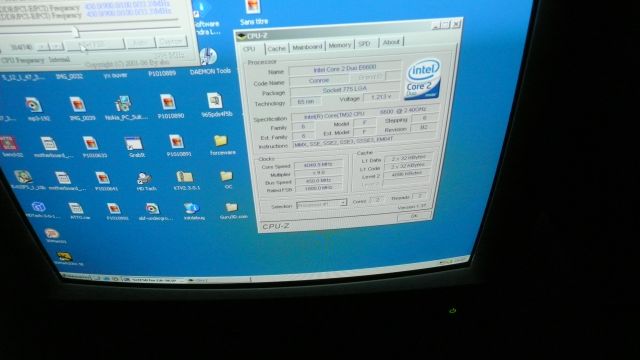
Task: Go to the About tab in CPU-Z
Action: 391,42
